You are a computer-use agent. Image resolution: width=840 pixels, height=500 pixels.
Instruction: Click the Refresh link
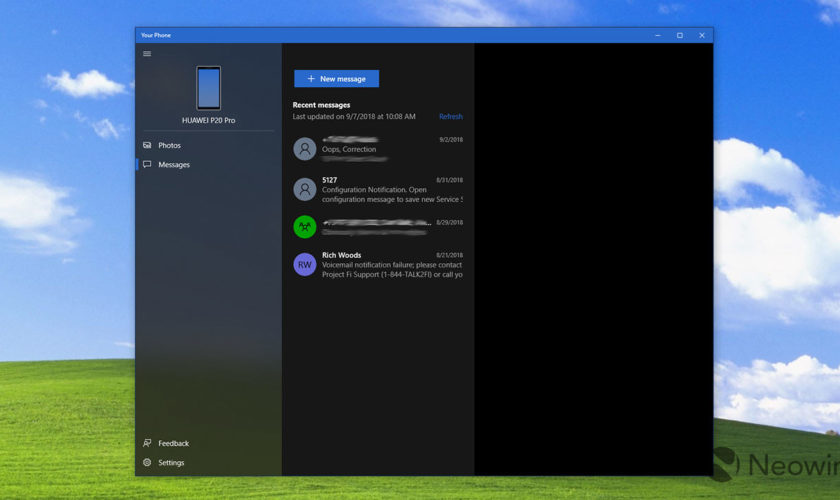(450, 117)
